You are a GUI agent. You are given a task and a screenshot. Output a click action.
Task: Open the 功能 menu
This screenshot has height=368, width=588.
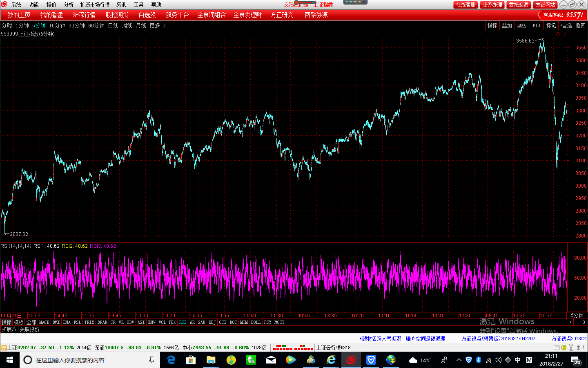point(33,4)
